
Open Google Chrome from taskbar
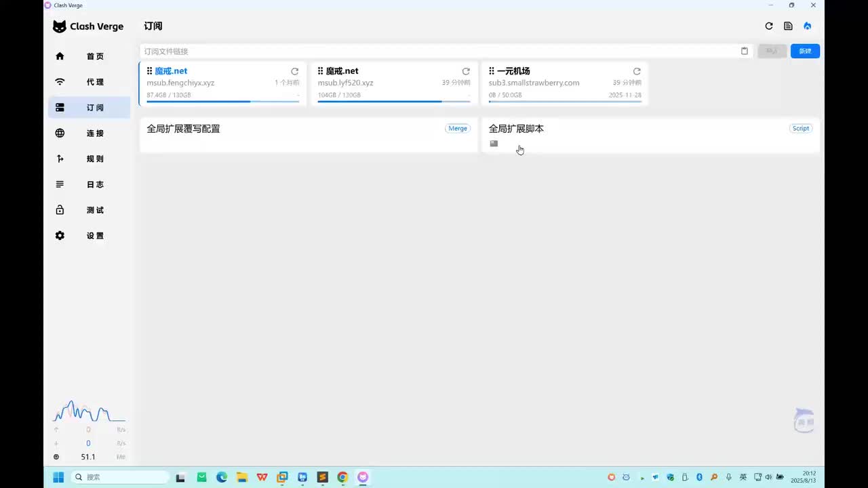tap(342, 477)
